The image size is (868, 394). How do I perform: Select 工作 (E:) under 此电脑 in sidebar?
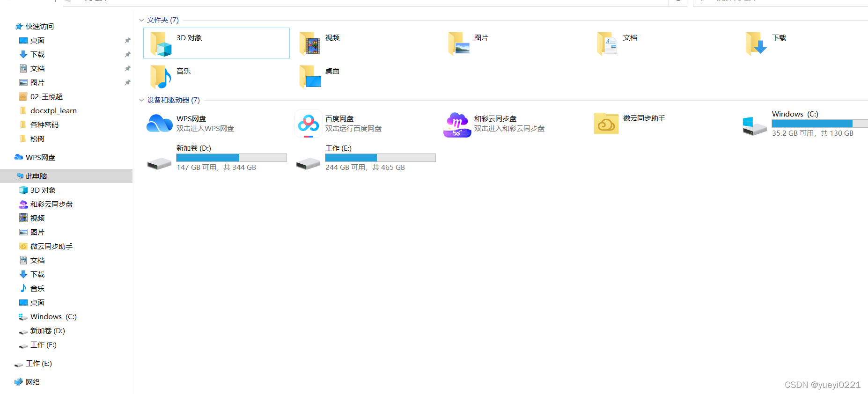point(44,344)
